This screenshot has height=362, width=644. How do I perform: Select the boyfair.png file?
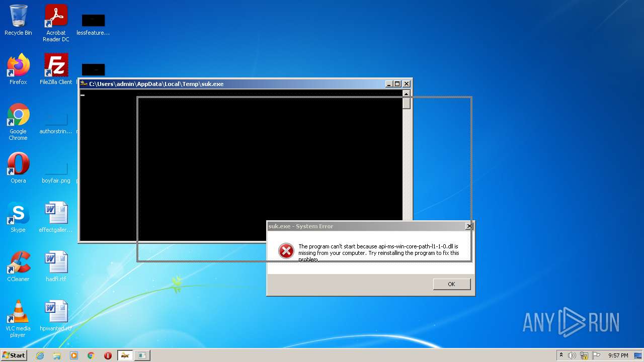pos(56,172)
